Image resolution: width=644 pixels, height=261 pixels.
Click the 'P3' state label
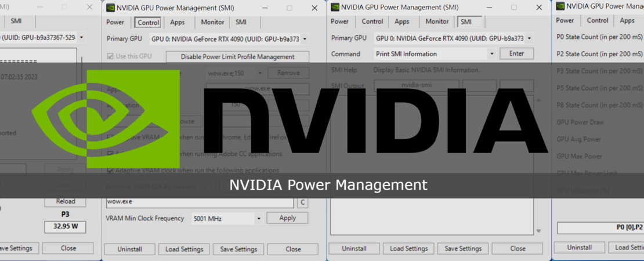click(66, 214)
